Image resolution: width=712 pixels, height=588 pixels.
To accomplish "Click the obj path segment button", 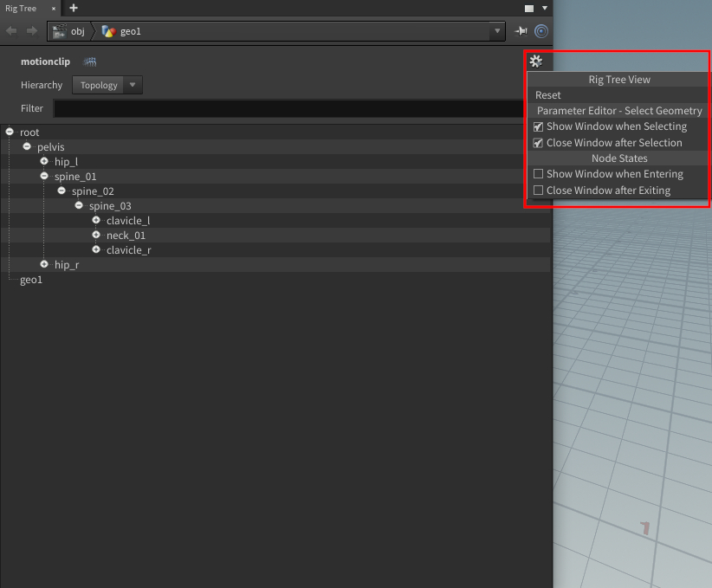I will tap(71, 31).
